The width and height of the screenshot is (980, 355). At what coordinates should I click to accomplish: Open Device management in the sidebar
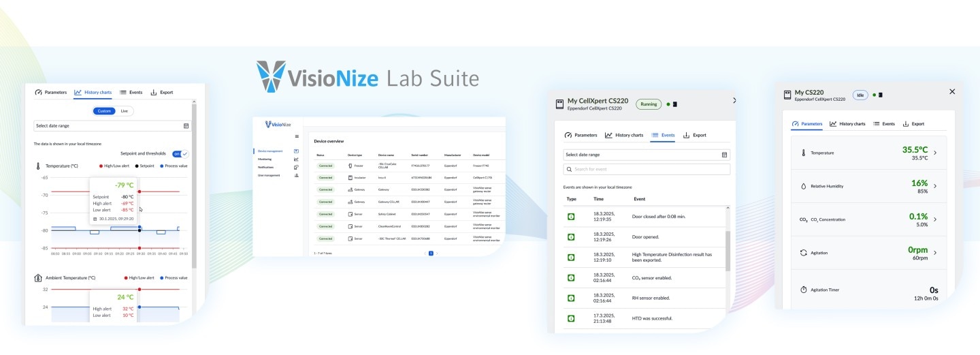(270, 151)
